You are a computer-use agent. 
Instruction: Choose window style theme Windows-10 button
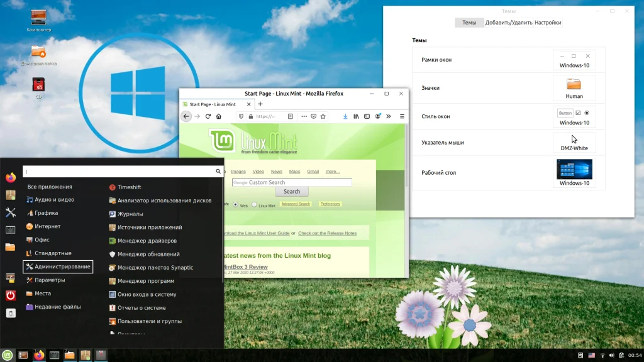[574, 116]
